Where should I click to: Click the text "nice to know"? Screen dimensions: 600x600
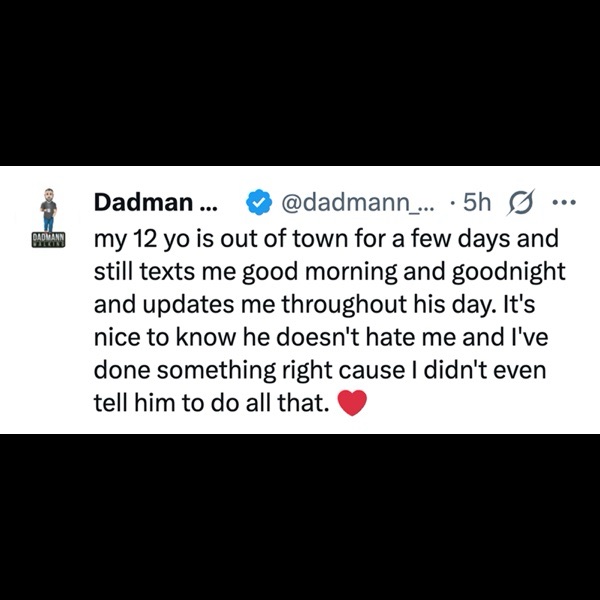tap(165, 338)
